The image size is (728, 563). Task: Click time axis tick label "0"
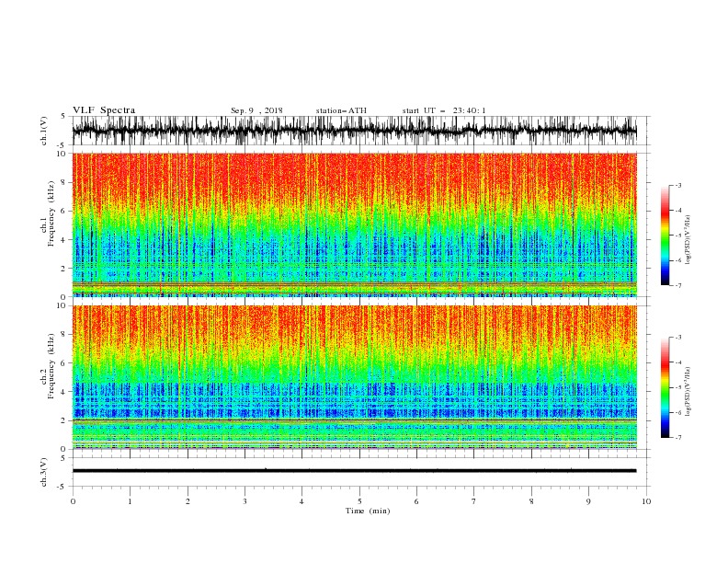(73, 501)
